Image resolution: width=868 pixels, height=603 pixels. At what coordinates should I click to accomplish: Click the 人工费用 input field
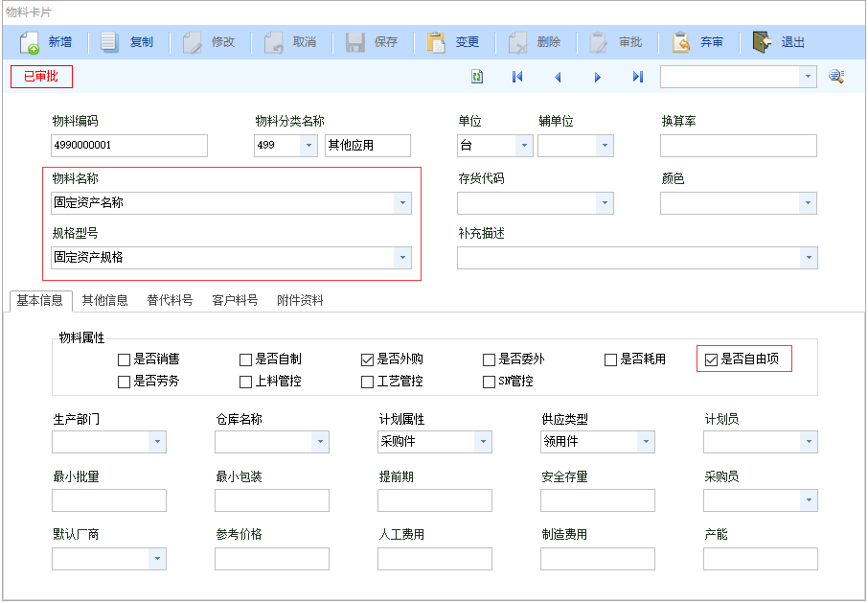435,559
